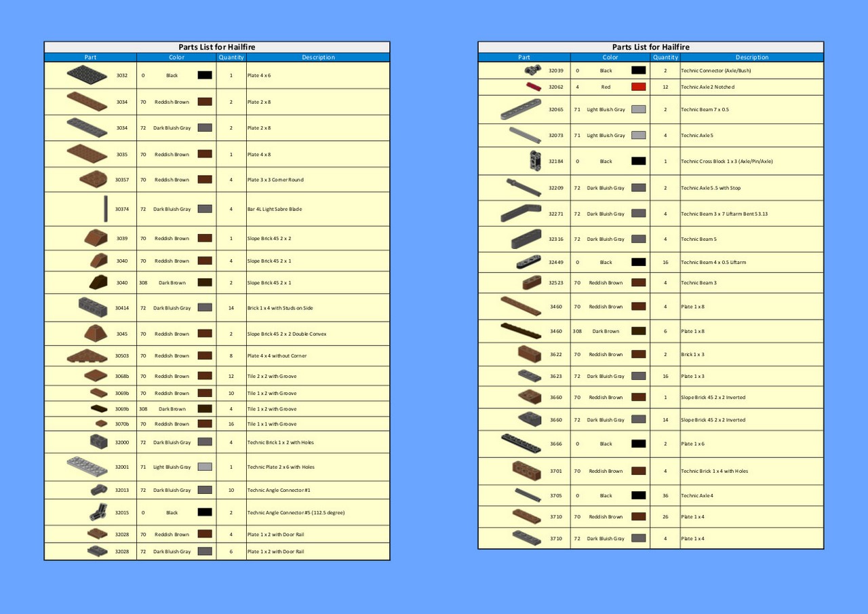
Task: Pick the Dark Brown swatch for part 3069b
Action: click(x=205, y=408)
